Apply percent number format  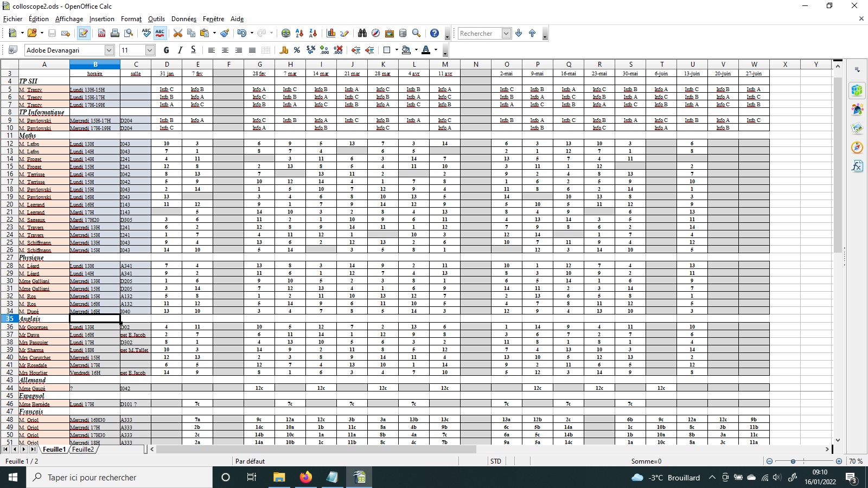(297, 50)
